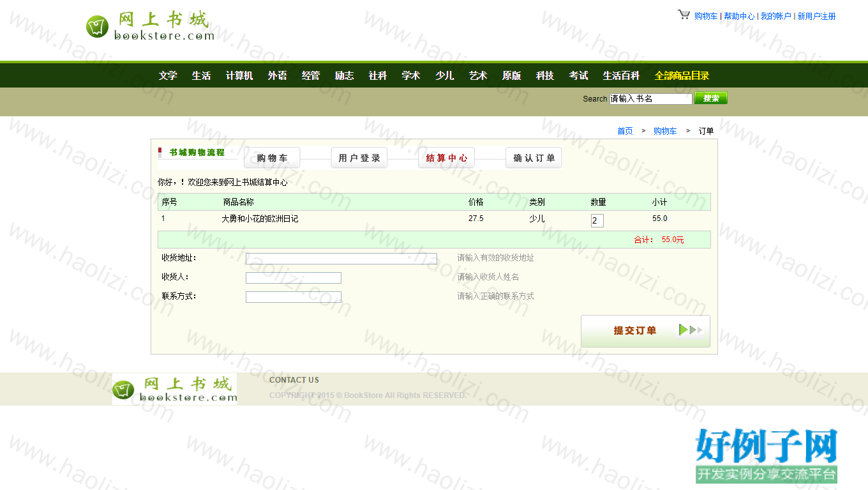Click CONTACT US in footer
Screen dimensions: 868x490
[294, 380]
